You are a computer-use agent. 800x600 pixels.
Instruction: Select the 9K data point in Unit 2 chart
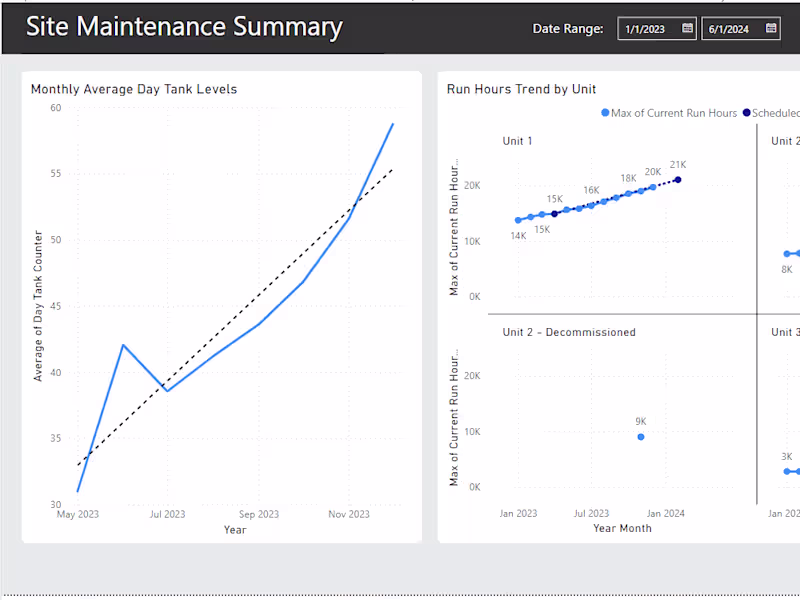coord(640,437)
